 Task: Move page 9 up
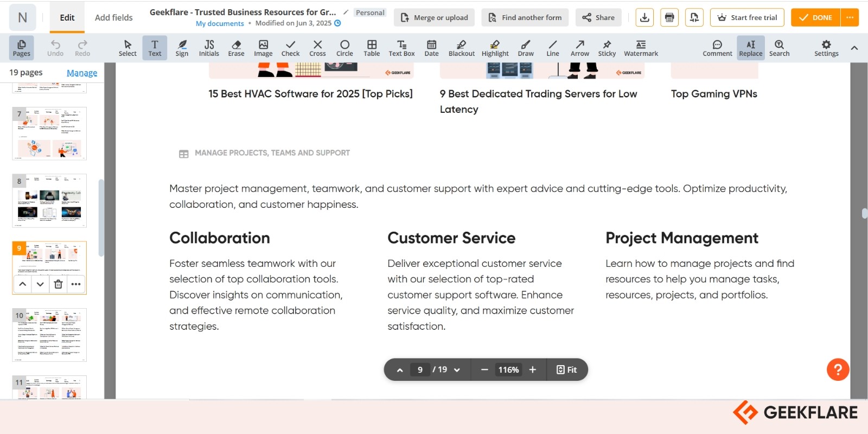(x=22, y=284)
